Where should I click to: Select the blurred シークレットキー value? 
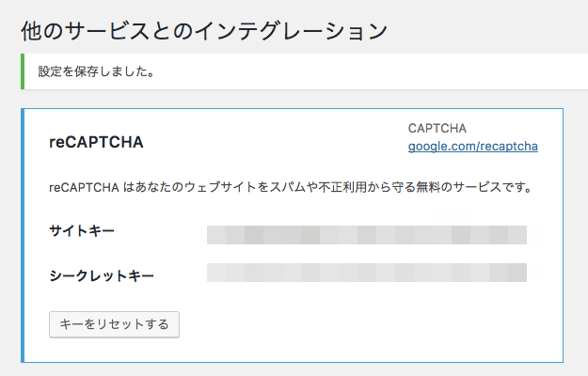point(367,273)
